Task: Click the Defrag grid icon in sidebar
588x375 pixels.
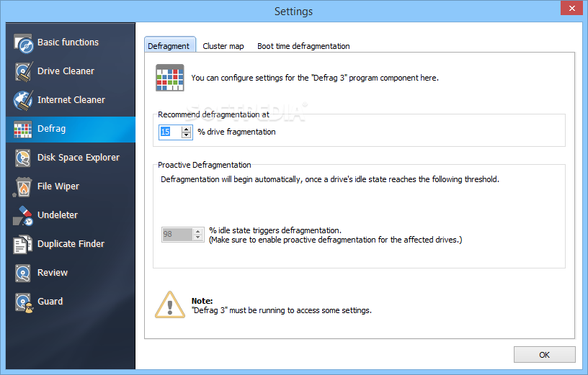Action: pyautogui.click(x=23, y=130)
